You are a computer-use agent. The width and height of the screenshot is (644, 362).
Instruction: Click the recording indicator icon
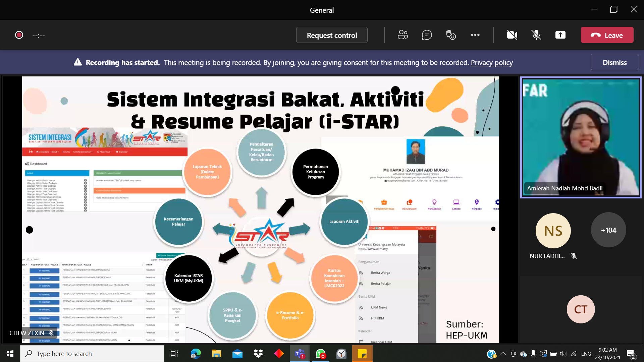pyautogui.click(x=19, y=35)
